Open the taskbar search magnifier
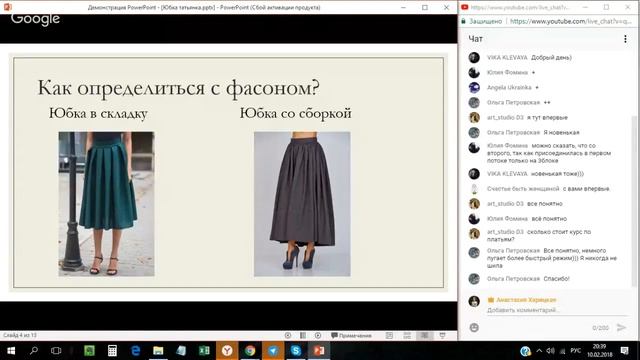The image size is (640, 360). [34, 351]
